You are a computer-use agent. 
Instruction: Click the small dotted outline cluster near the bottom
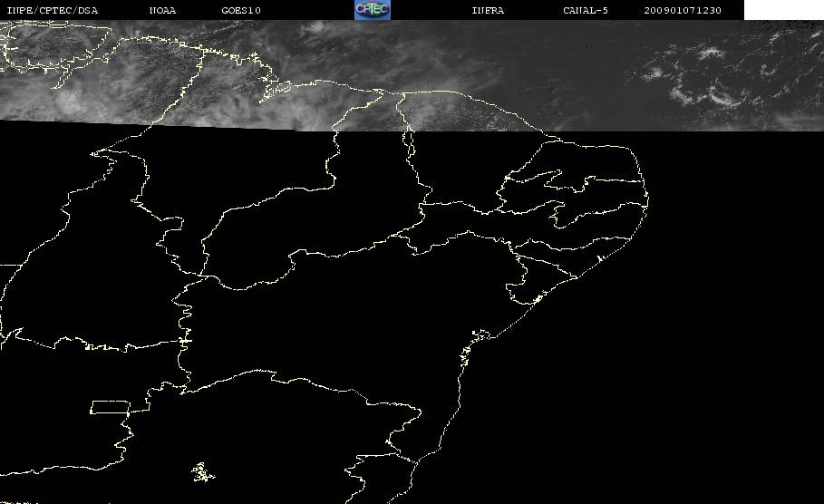tap(203, 472)
